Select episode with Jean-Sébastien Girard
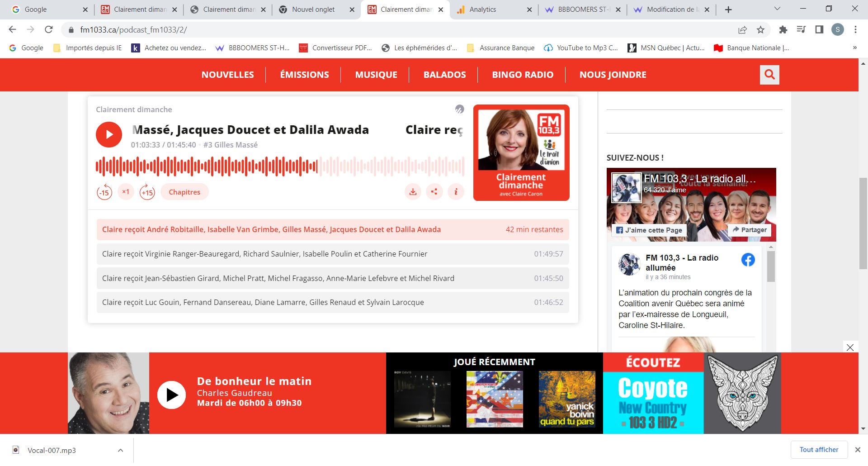This screenshot has height=466, width=868. (333, 278)
